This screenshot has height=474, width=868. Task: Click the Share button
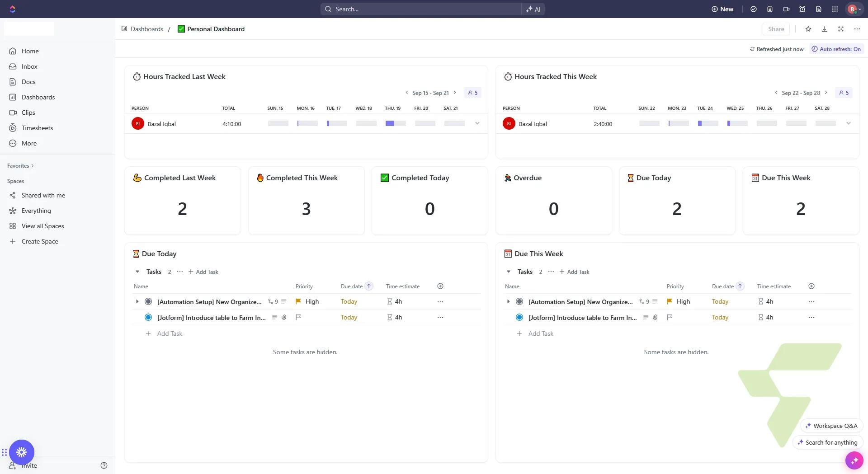click(x=776, y=29)
